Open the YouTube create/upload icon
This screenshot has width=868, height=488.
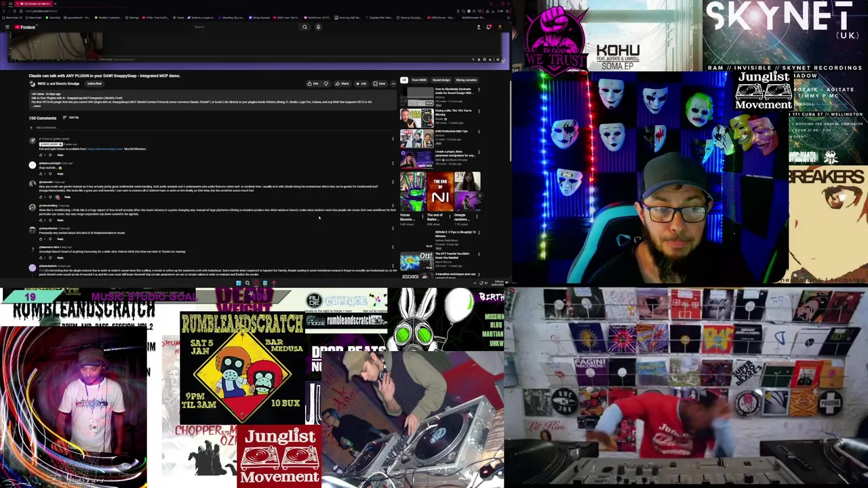(479, 27)
